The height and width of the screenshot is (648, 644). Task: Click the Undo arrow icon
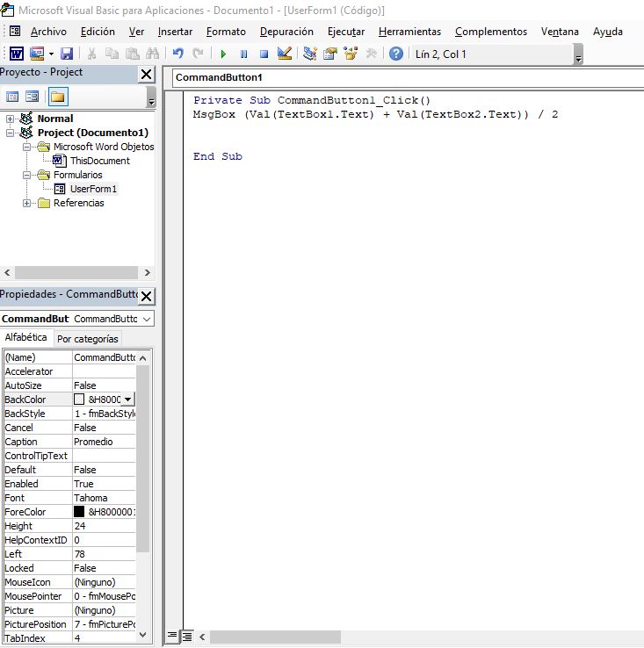click(x=178, y=54)
